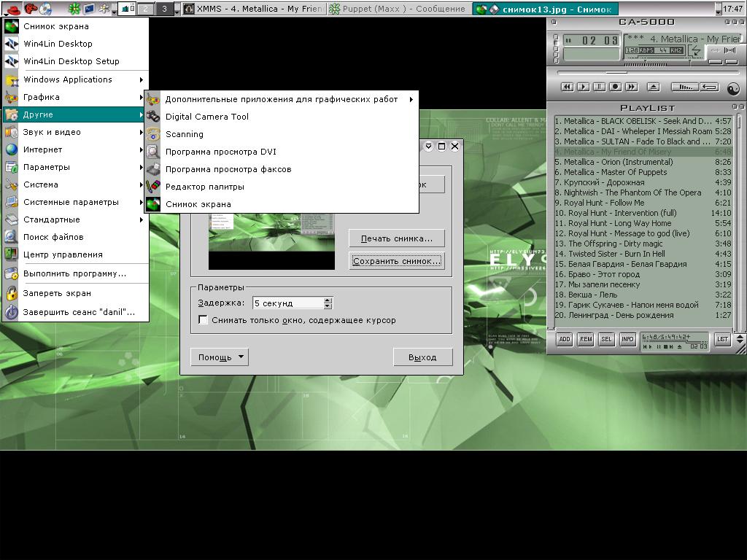
Task: Click the XMMS pause button
Action: click(x=600, y=87)
